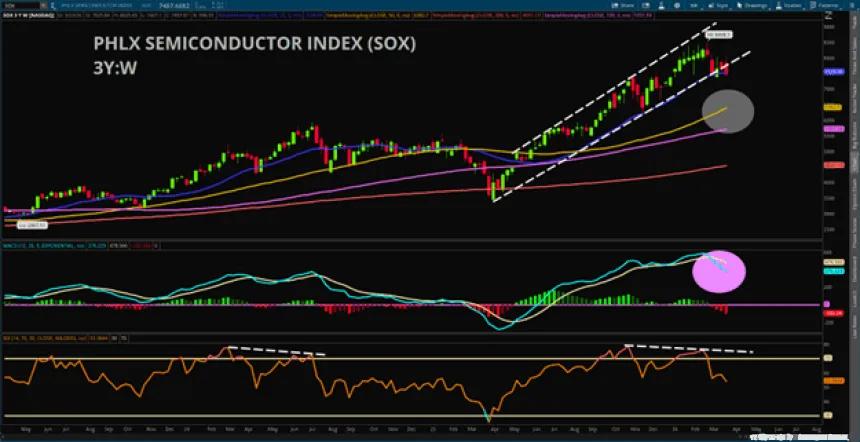Click the red moving average bubble on price axis
860x442 pixels.
tap(833, 165)
